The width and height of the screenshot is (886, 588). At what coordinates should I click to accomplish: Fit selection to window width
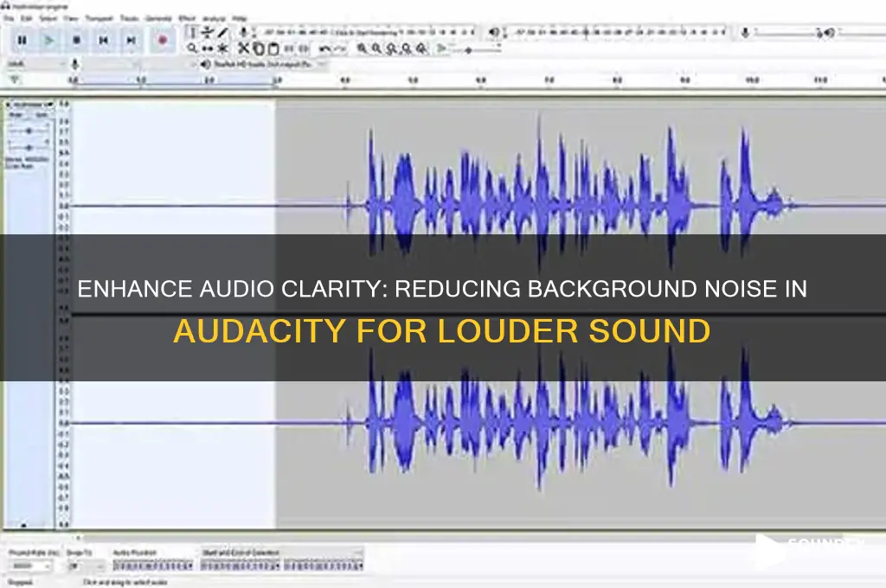click(x=392, y=48)
